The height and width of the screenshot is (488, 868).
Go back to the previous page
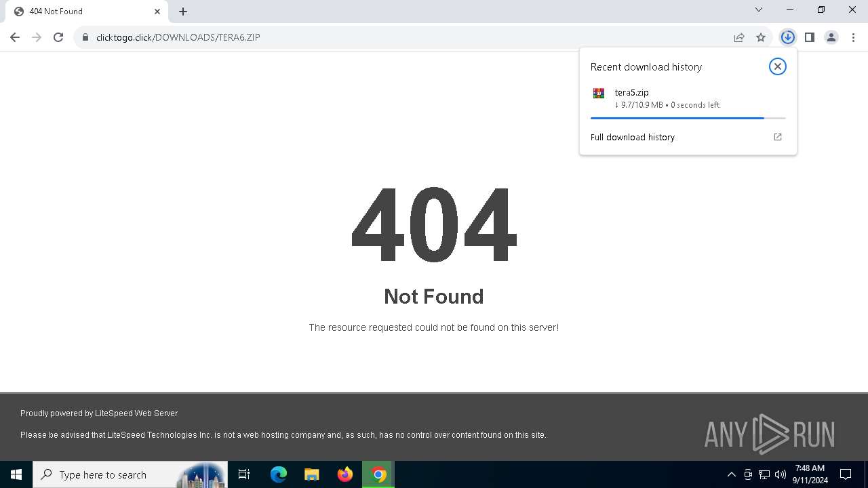[15, 37]
